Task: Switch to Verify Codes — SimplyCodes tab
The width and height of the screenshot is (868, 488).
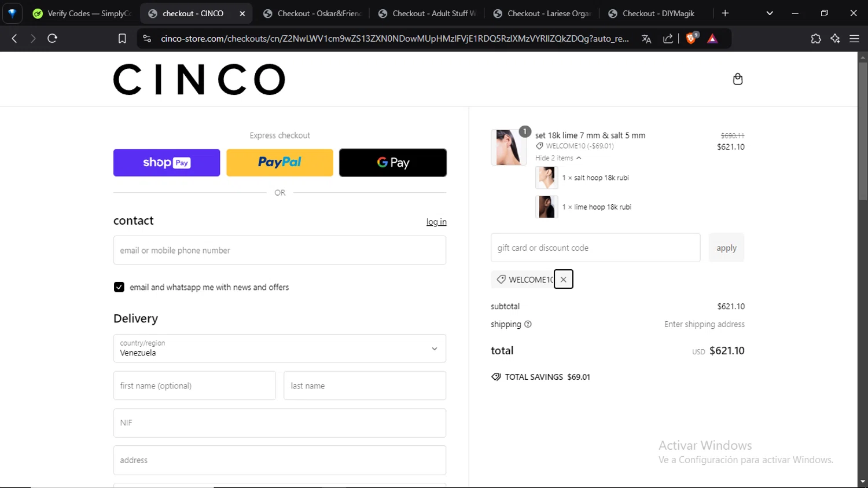Action: coord(82,13)
